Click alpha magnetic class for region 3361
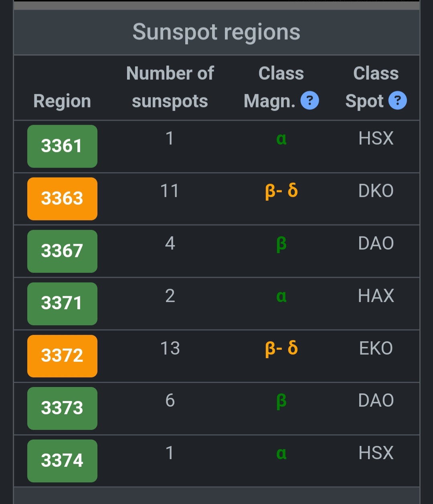The height and width of the screenshot is (504, 433). (x=281, y=139)
